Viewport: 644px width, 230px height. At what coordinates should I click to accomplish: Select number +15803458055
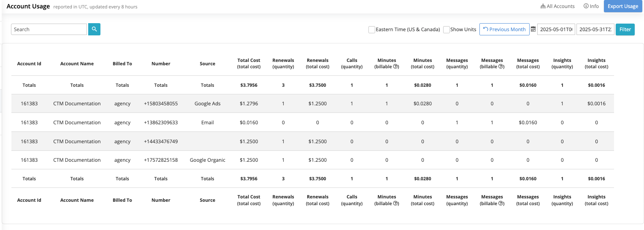click(x=161, y=104)
